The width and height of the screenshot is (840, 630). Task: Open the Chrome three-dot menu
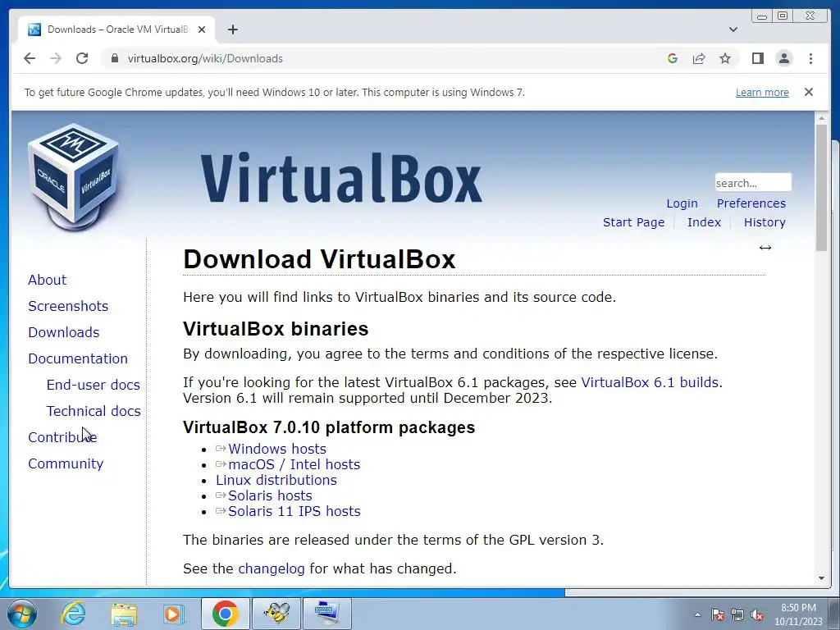tap(810, 58)
